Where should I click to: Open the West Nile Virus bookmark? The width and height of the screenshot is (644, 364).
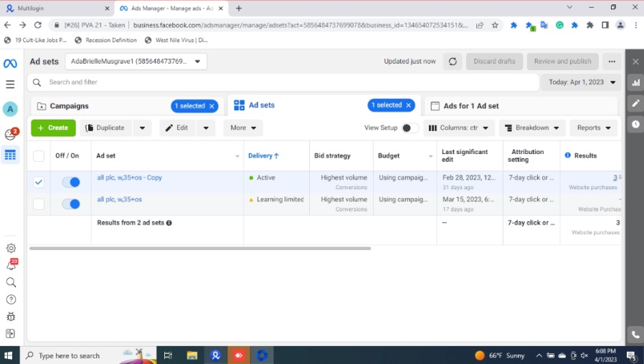(x=176, y=40)
